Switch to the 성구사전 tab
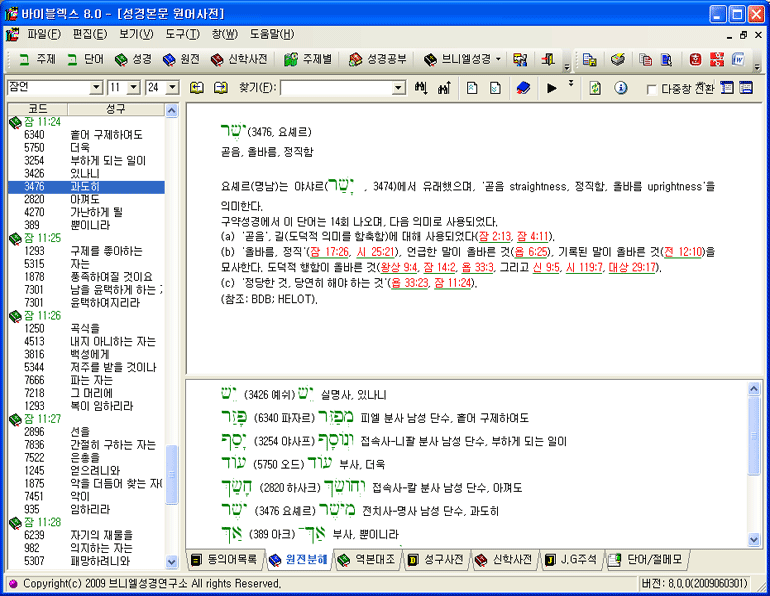770x596 pixels. tap(437, 559)
